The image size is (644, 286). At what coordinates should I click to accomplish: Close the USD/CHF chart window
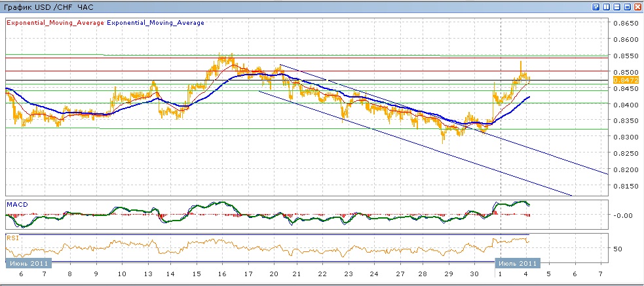pos(637,6)
